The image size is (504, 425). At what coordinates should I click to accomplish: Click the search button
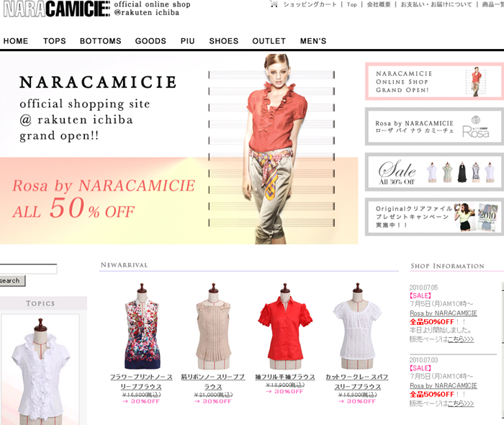(x=12, y=281)
